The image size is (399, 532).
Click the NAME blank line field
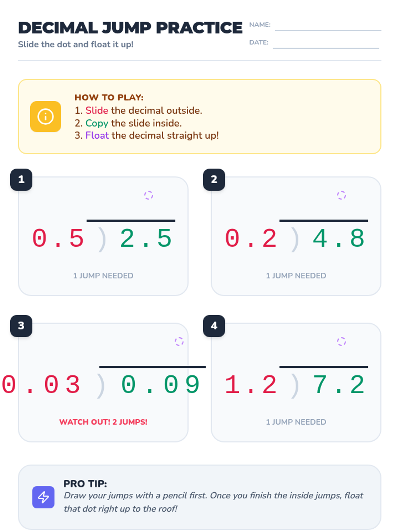pos(328,26)
